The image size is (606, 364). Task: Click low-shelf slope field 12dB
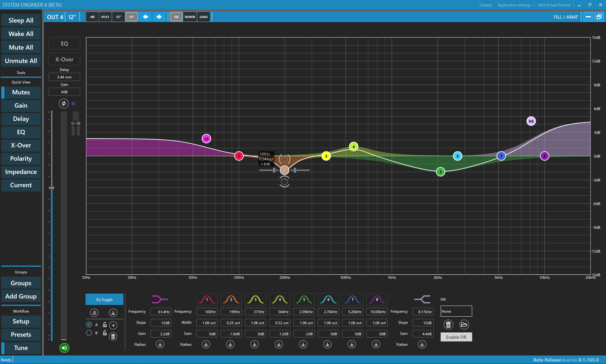click(x=161, y=323)
